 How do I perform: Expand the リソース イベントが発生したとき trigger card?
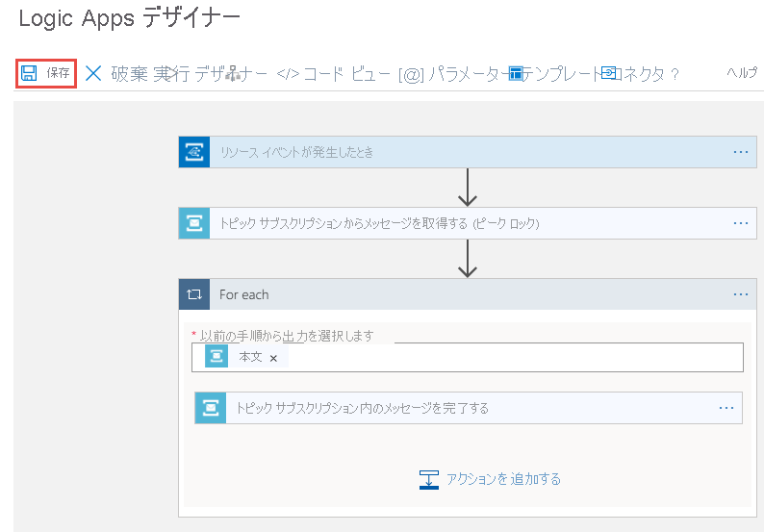click(468, 153)
